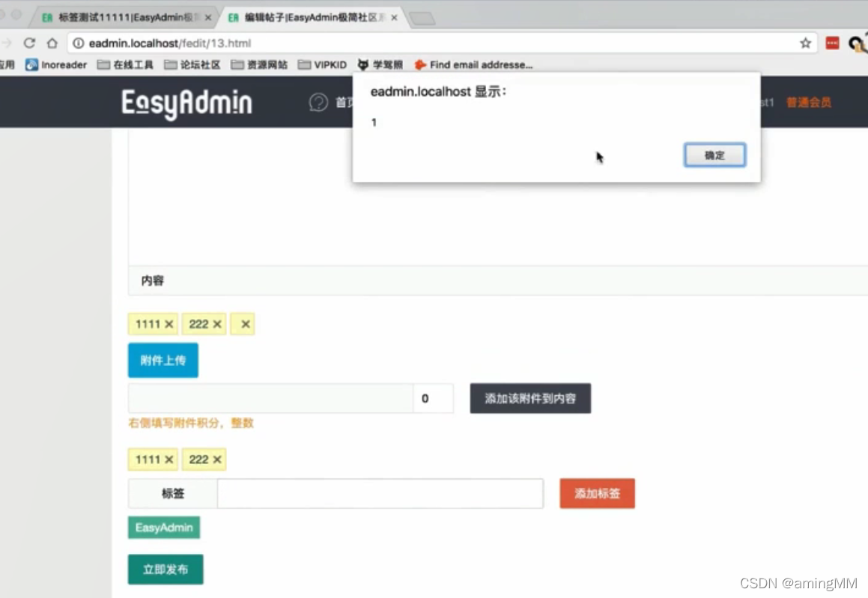Open a new browser tab
Screen dimensions: 868x598
coord(422,18)
